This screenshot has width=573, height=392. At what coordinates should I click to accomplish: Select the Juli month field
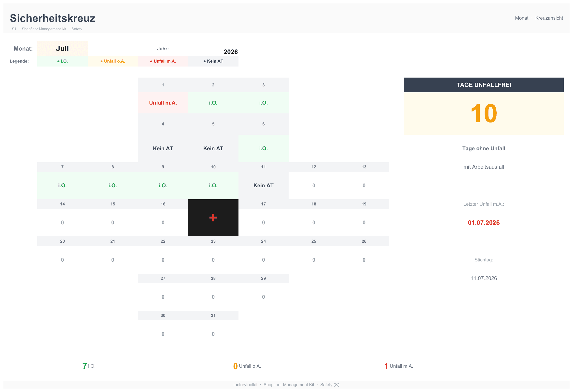point(62,49)
